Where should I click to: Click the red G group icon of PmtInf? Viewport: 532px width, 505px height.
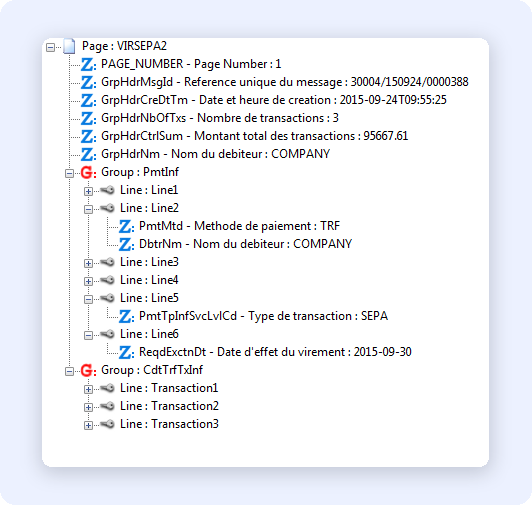pos(88,172)
